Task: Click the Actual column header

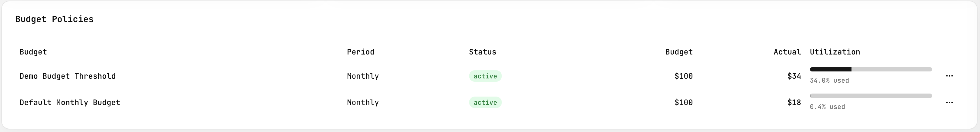Action: tap(787, 52)
